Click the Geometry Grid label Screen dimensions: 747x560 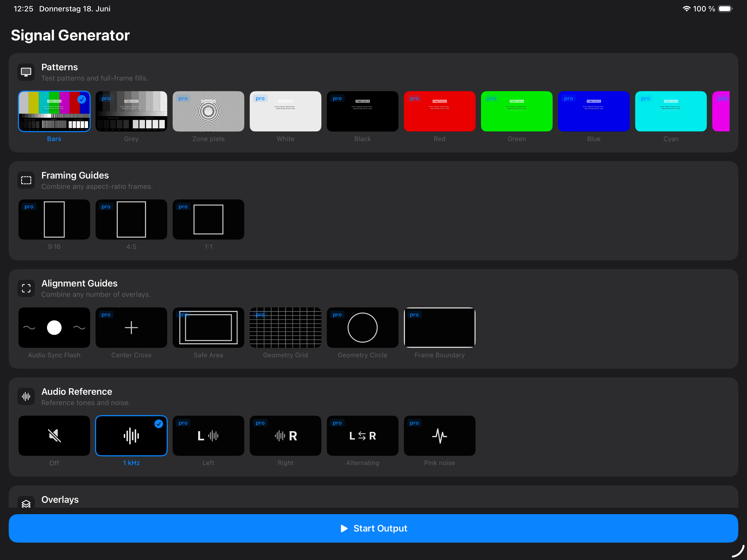285,355
